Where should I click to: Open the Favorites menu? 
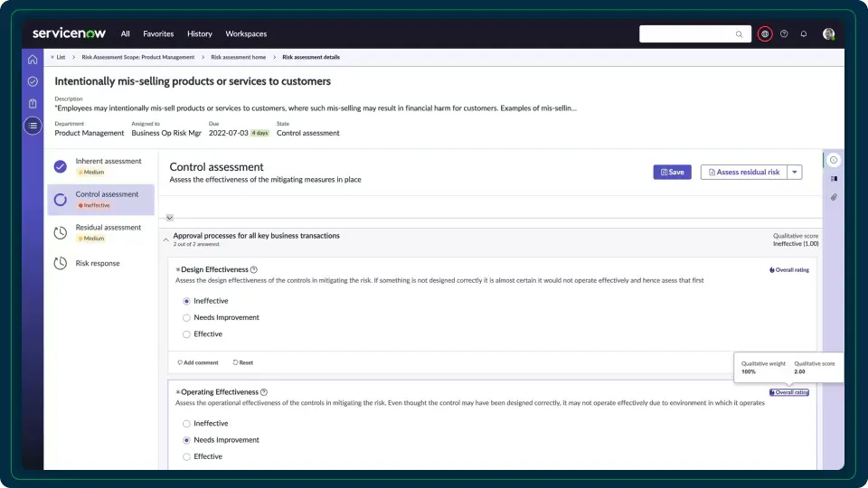tap(158, 34)
